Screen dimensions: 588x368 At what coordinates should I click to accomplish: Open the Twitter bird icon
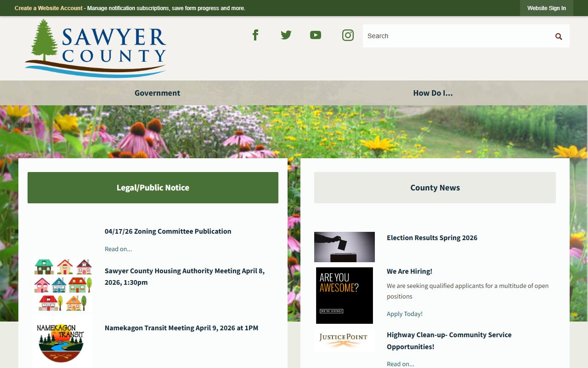coord(286,35)
